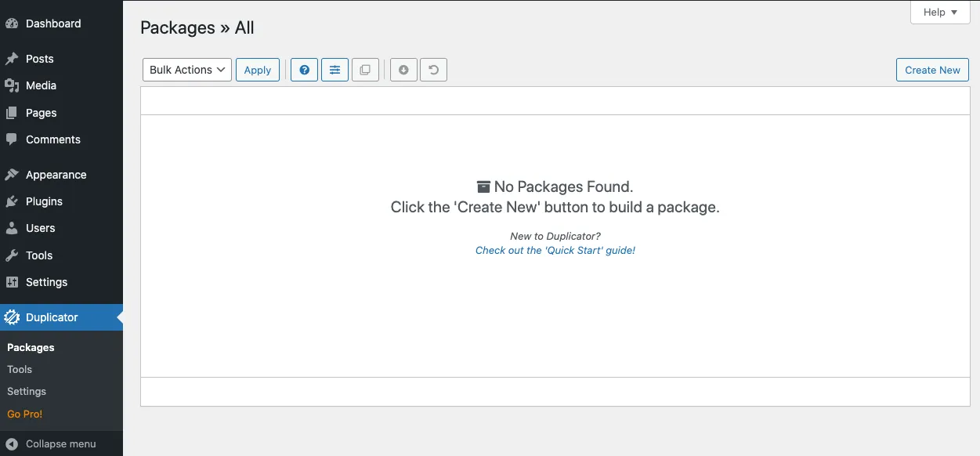The image size is (980, 456).
Task: Click the Comments speech bubble icon
Action: 12,139
